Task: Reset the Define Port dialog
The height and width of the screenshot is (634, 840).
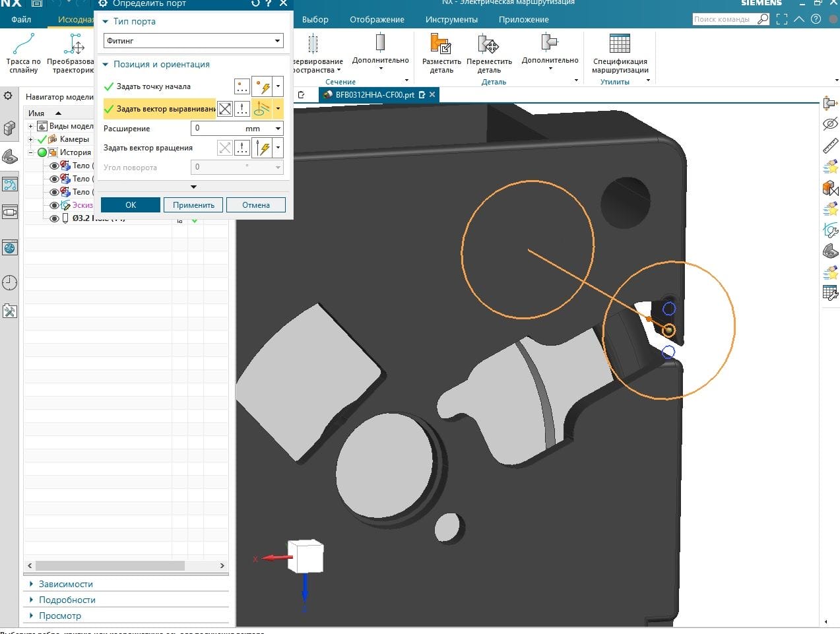Action: pos(256,3)
